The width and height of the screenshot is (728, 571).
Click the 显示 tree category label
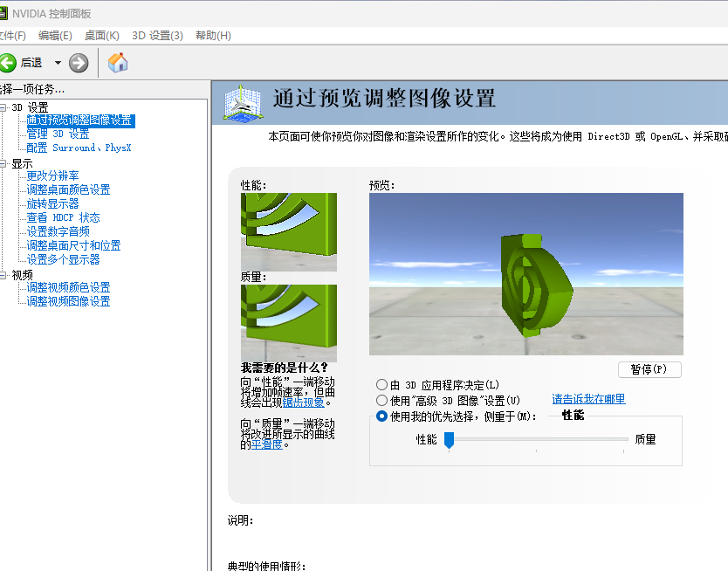[23, 163]
